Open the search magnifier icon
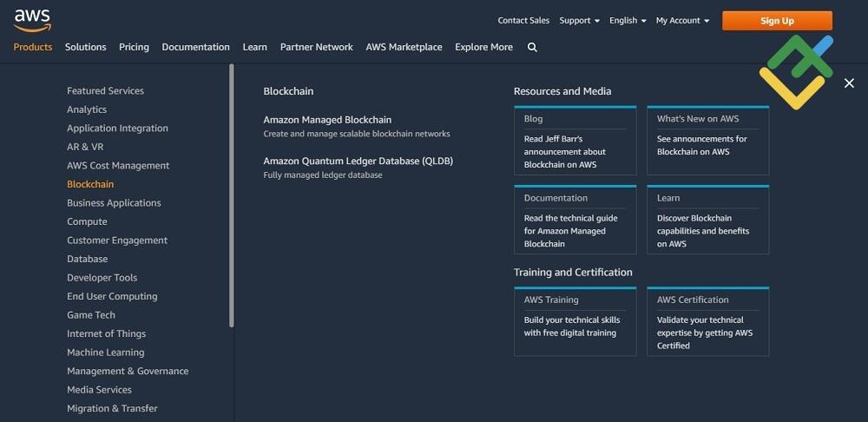The width and height of the screenshot is (868, 422). (533, 48)
